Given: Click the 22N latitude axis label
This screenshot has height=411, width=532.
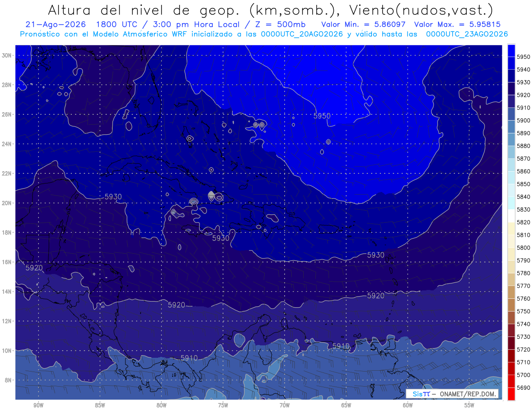Looking at the screenshot, I should [7, 173].
